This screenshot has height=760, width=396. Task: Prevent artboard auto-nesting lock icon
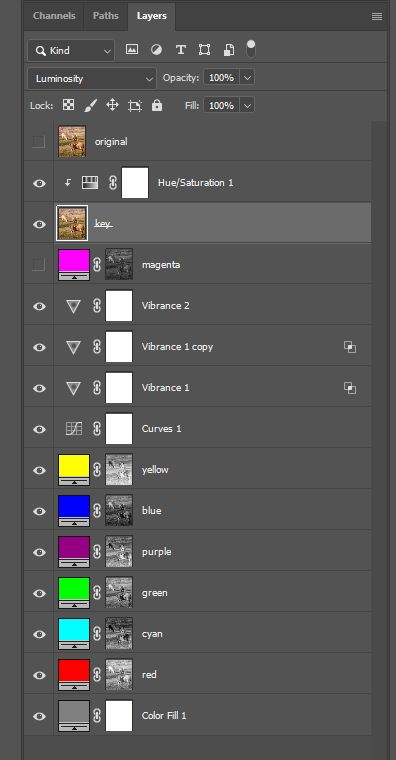135,106
